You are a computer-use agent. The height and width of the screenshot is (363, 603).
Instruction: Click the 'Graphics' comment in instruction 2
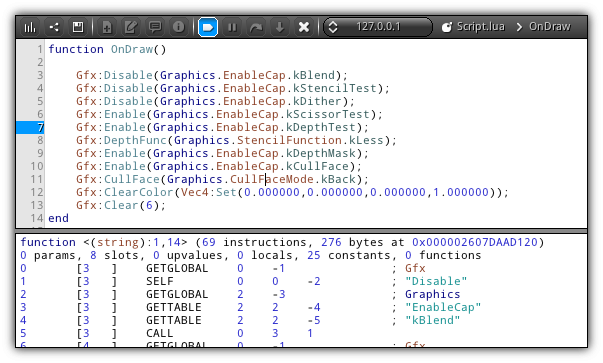click(x=433, y=295)
